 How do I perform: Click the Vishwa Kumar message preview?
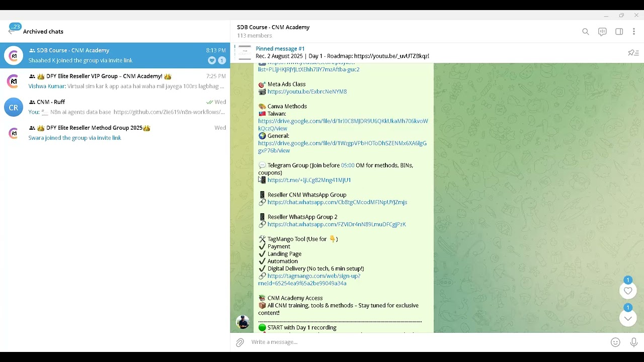[126, 86]
